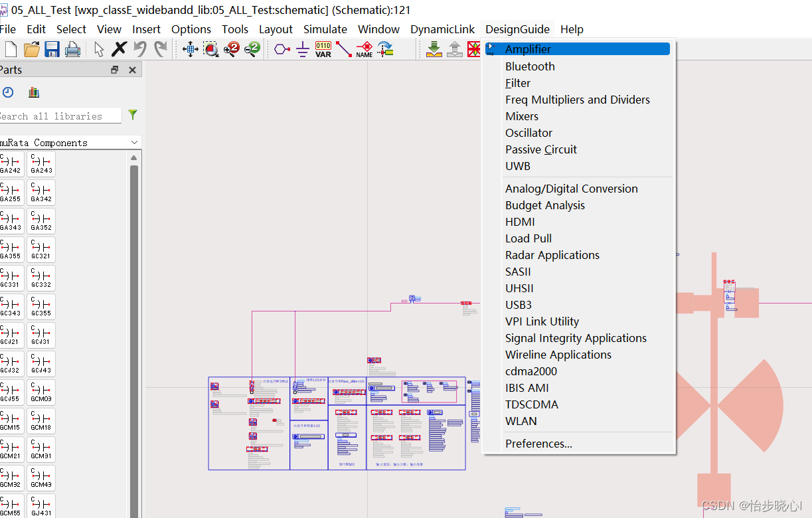Place the GC332 capacitor part
812x518 pixels.
click(x=41, y=278)
